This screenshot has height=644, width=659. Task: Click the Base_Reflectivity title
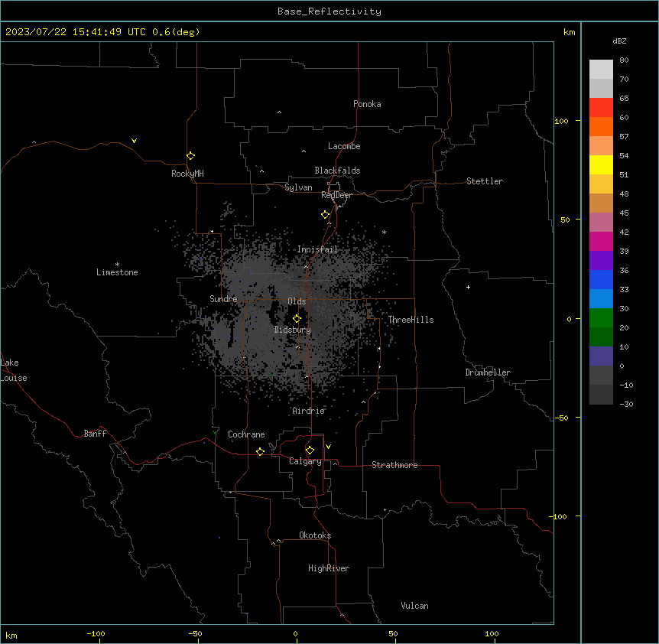point(329,11)
